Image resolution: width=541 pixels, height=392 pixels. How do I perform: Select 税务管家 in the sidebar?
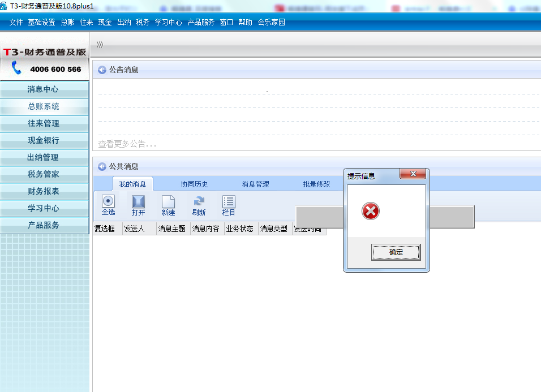click(x=44, y=174)
